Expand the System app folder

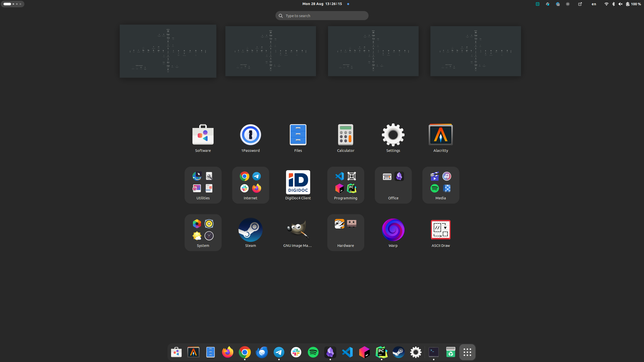coord(203,233)
